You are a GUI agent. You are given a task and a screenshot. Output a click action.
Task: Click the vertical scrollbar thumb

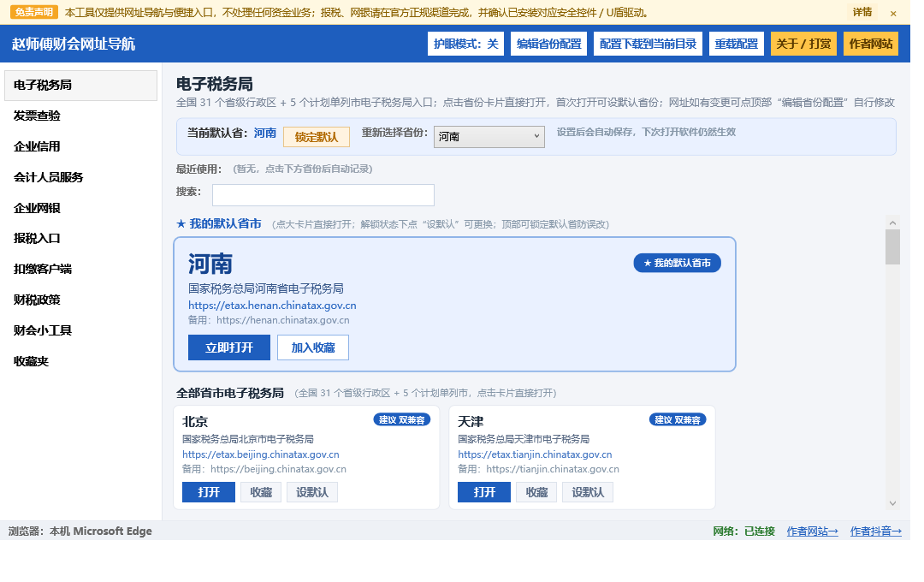[x=892, y=247]
